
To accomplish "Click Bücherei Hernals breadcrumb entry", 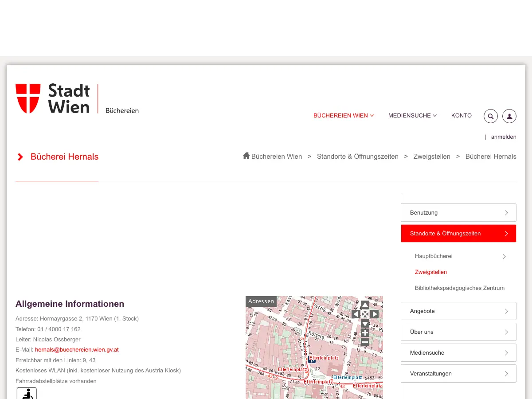I will point(491,156).
